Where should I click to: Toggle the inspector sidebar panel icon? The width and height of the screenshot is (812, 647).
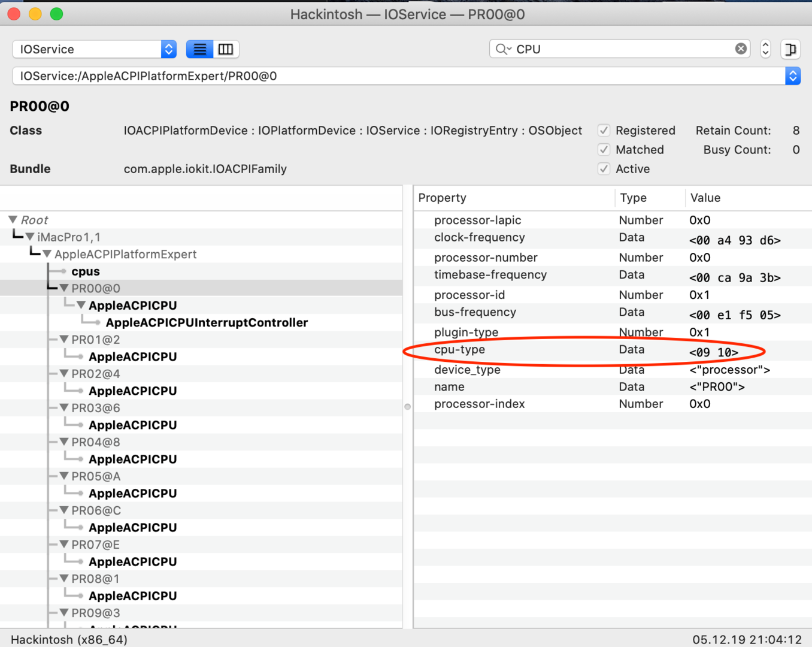(790, 49)
